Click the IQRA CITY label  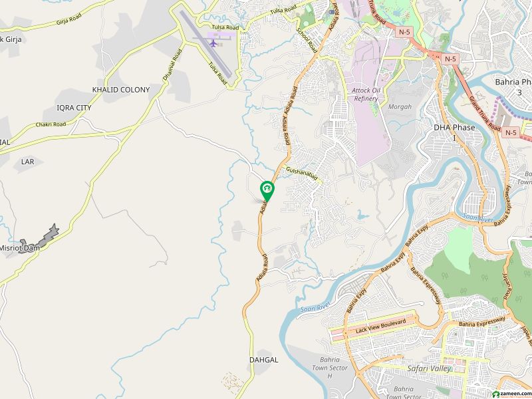74,108
